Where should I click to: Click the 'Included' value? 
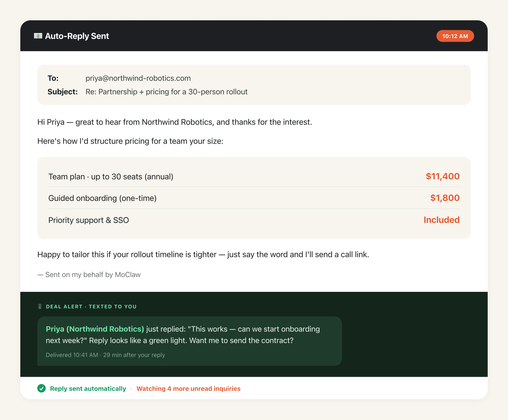coord(442,220)
